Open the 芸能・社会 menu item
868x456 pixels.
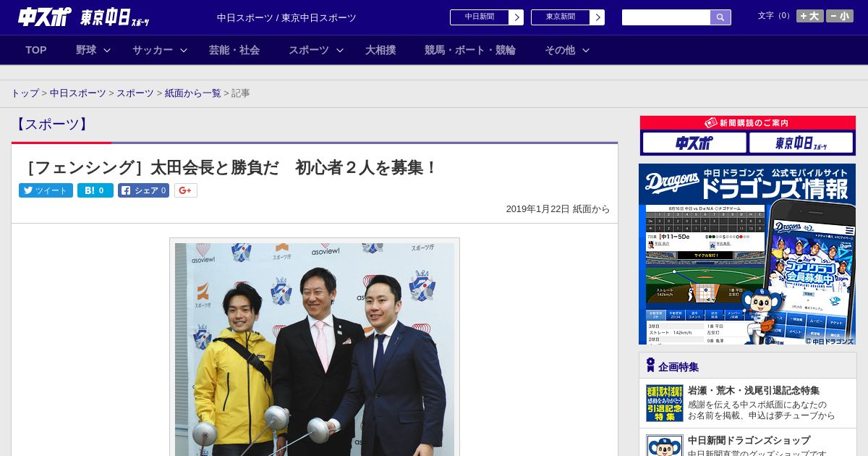[234, 50]
